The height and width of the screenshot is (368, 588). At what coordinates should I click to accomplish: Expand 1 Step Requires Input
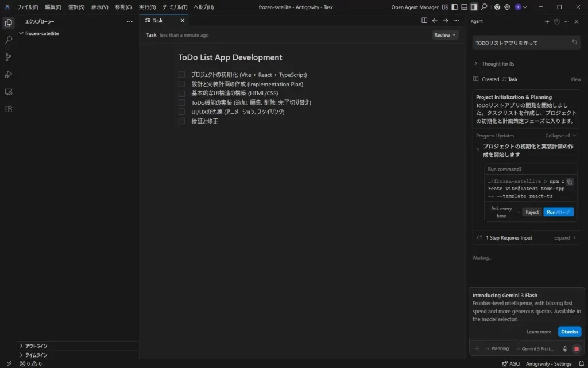[x=565, y=237]
